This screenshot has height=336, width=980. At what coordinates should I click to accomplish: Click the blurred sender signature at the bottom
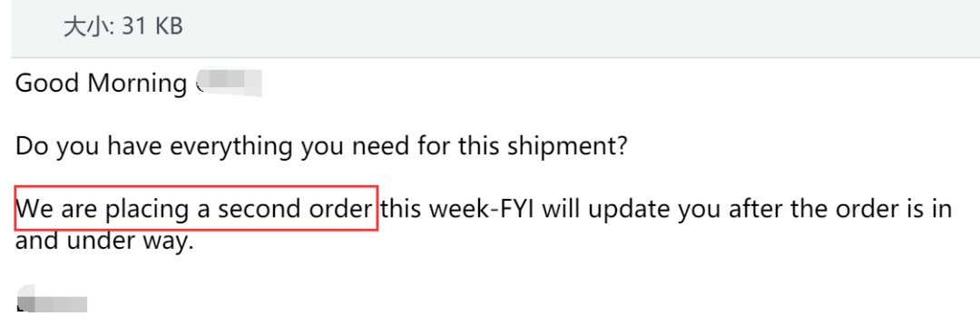[51, 299]
